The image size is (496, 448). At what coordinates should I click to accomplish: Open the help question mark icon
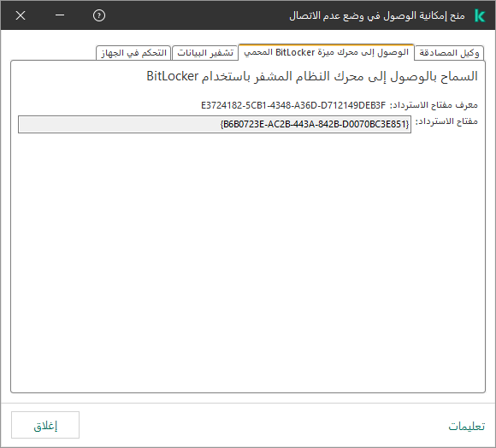coord(99,15)
